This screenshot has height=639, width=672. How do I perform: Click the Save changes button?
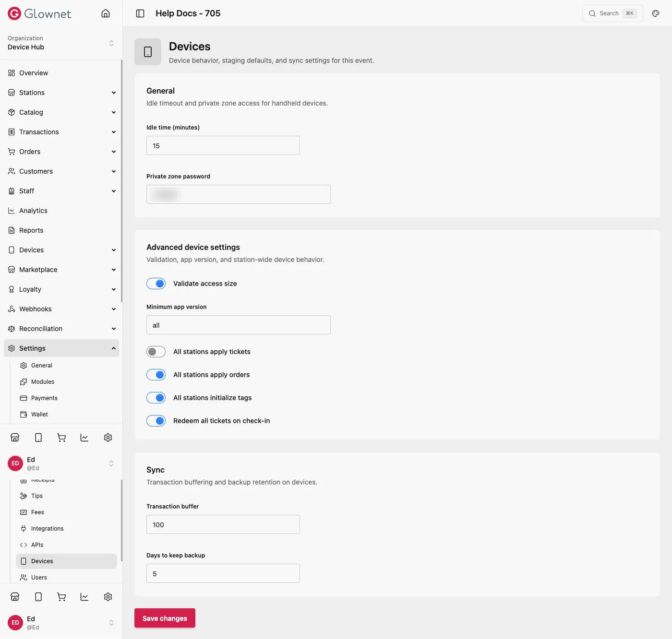(165, 618)
